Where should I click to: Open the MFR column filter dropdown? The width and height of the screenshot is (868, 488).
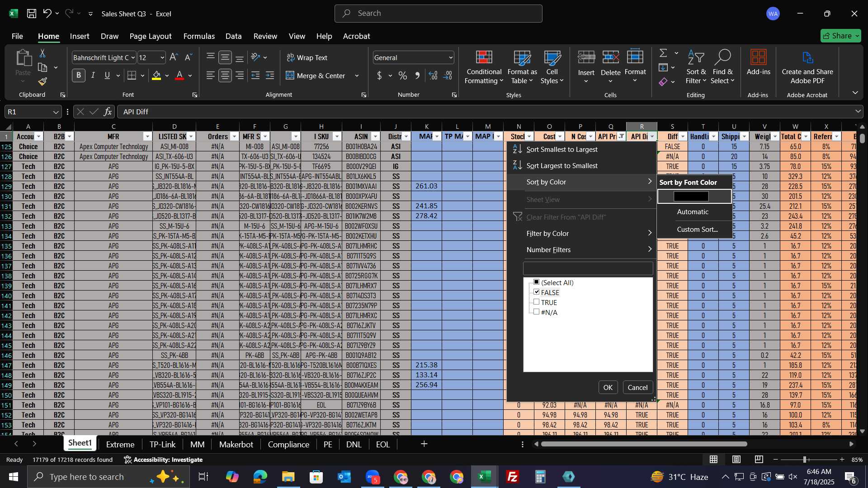tap(147, 136)
